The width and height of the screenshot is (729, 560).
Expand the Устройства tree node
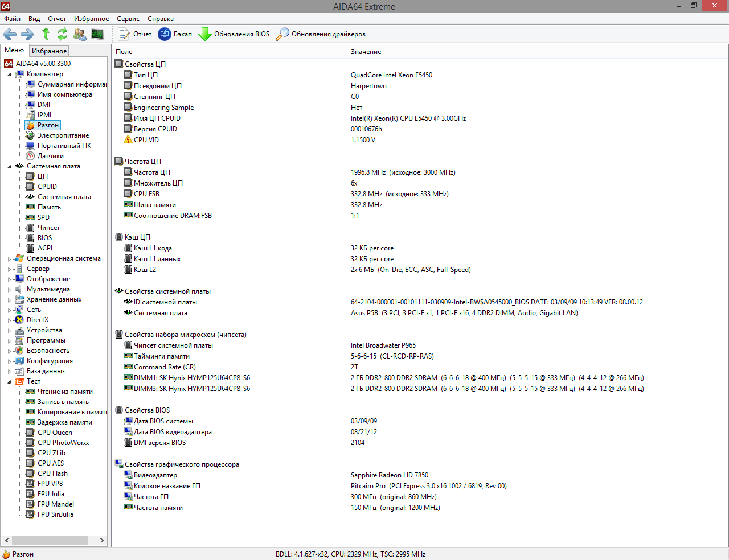[x=10, y=330]
